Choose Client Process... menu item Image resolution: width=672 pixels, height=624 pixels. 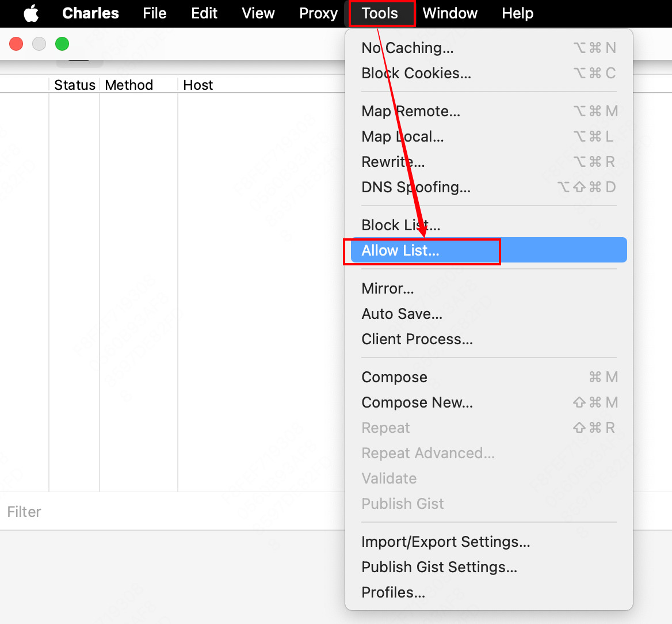pos(488,339)
